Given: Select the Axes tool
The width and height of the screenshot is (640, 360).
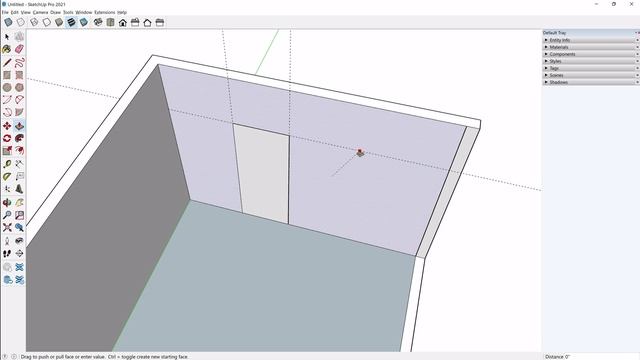Looking at the screenshot, I should [x=7, y=189].
